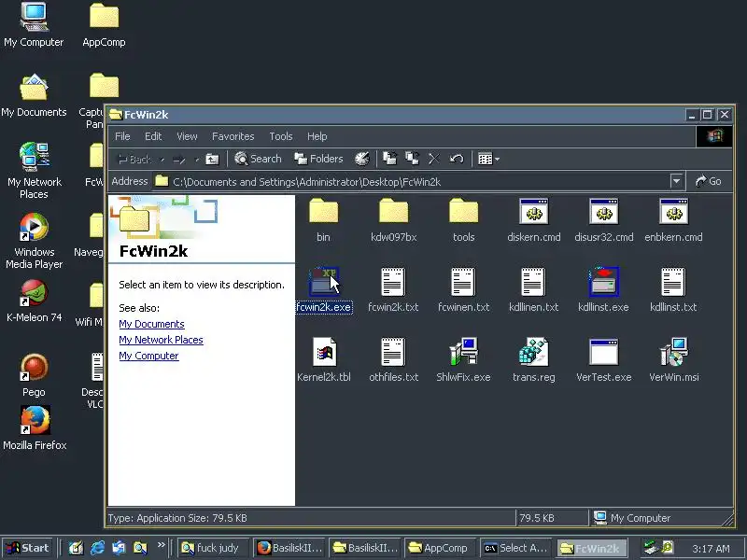Open the Favorites menu
747x560 pixels.
(233, 136)
